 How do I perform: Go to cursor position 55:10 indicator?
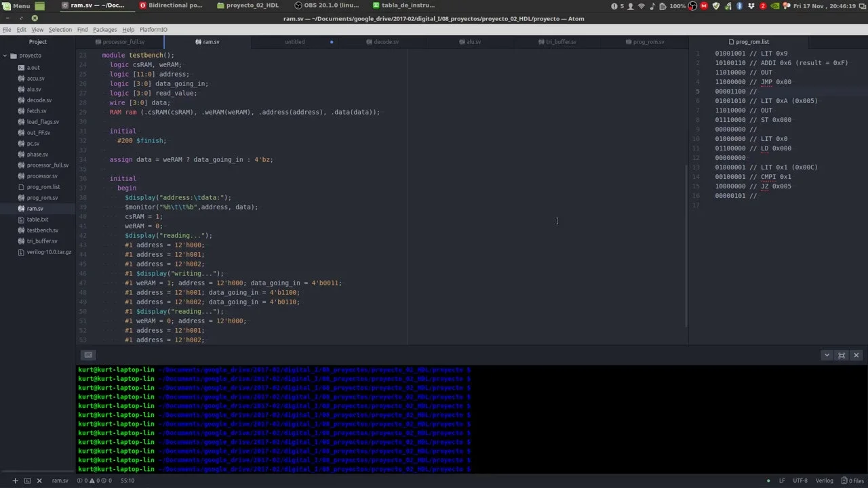(x=127, y=481)
